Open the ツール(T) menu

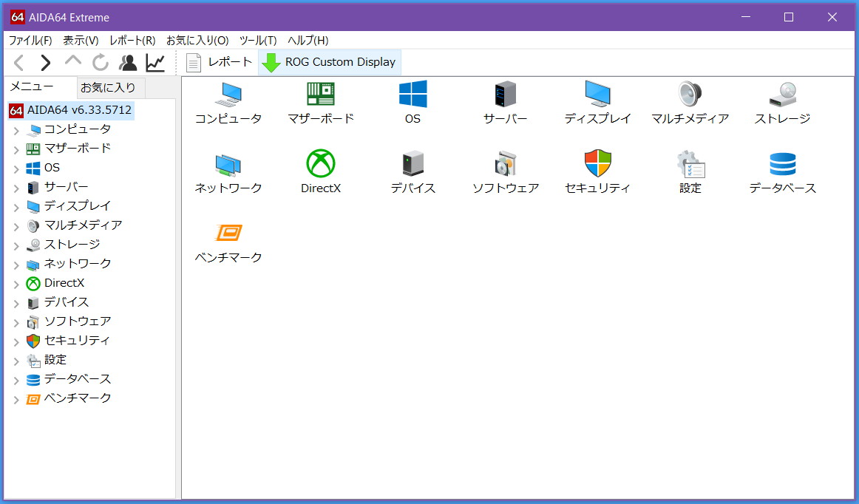tap(257, 40)
